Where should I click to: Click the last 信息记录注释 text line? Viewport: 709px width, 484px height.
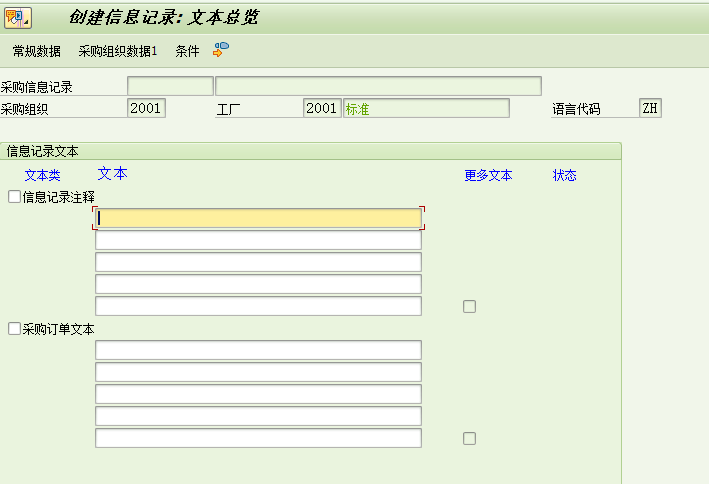(x=258, y=306)
